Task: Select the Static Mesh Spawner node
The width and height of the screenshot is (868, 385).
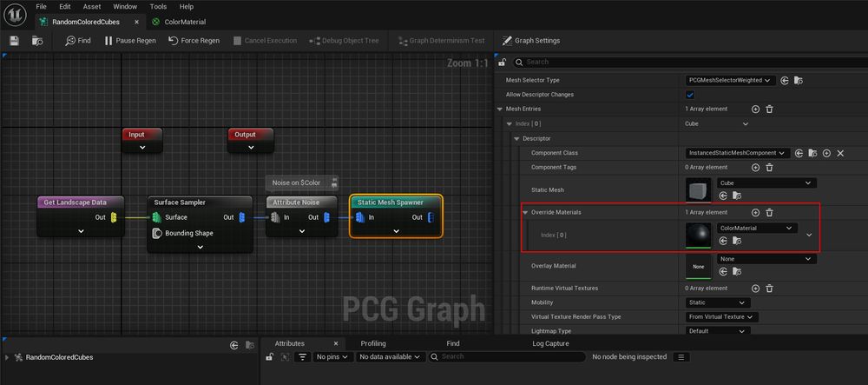Action: click(x=396, y=216)
